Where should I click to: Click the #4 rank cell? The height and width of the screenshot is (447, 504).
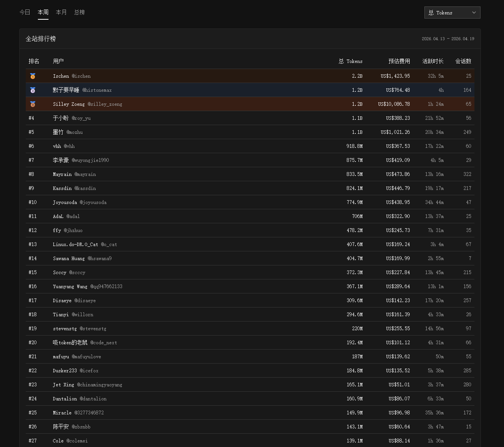[31, 118]
